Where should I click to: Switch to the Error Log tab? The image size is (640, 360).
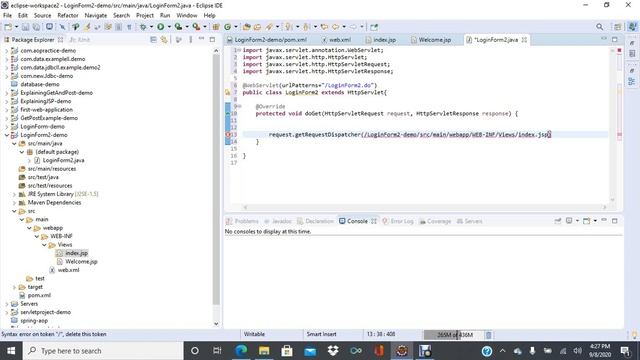coord(398,221)
